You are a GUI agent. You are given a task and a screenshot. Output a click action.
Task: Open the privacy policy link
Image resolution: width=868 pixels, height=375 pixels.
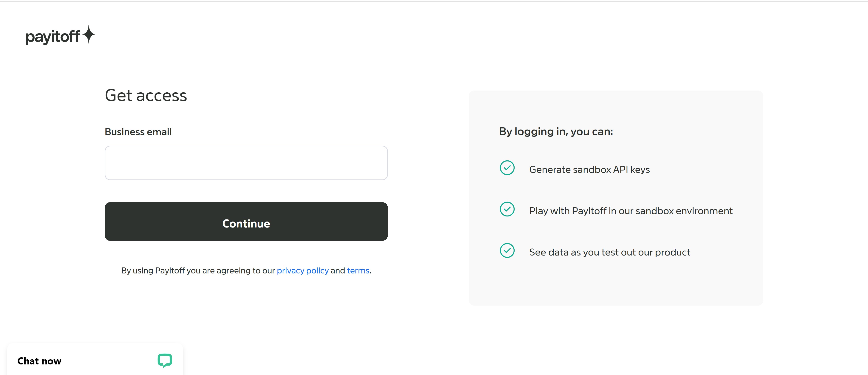pos(302,271)
